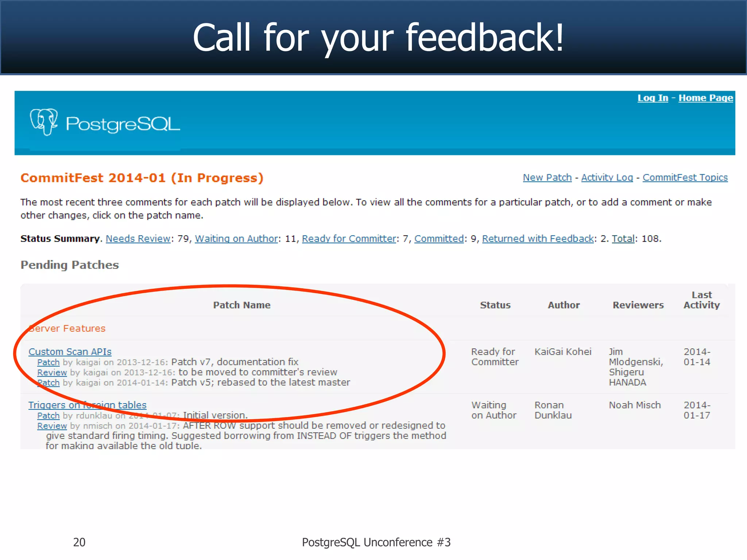747x560 pixels.
Task: Open the New Patch link
Action: tap(547, 178)
